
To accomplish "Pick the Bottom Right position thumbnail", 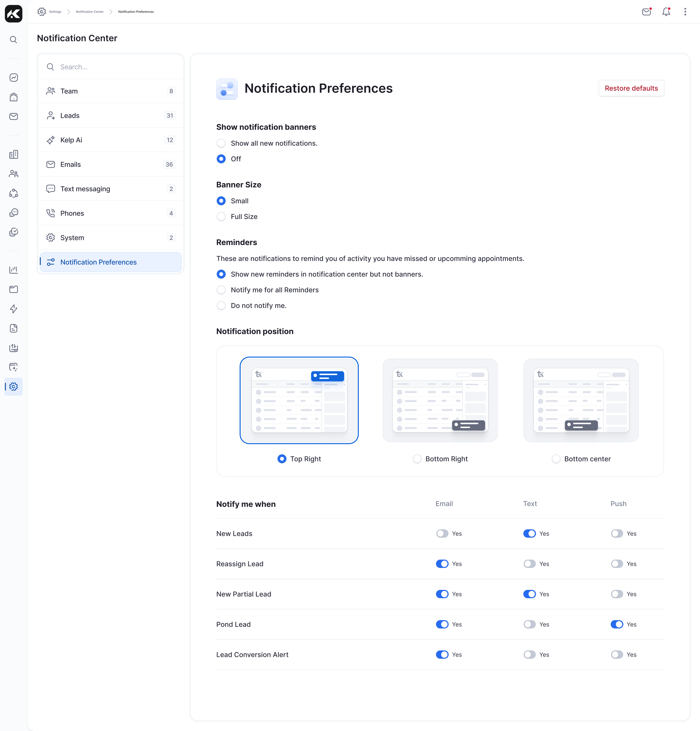I will click(x=440, y=401).
